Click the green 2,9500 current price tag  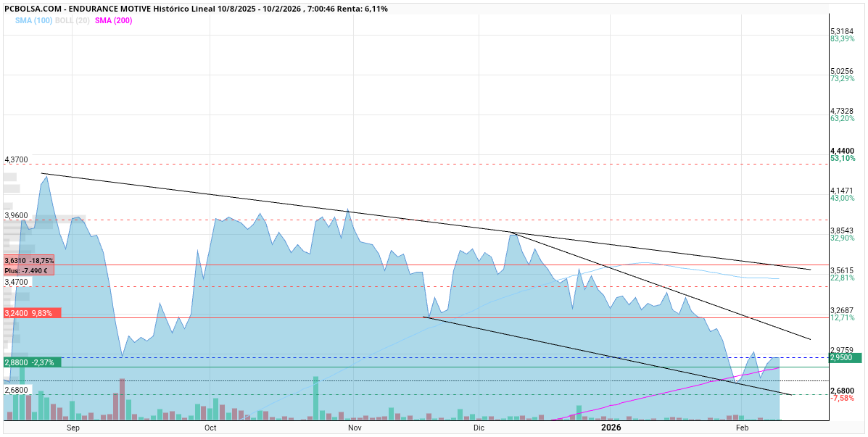(x=845, y=358)
